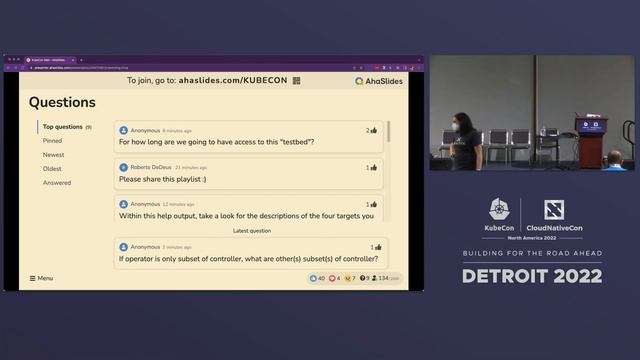The image size is (640, 360).
Task: Click the participants count person icon
Action: [374, 278]
